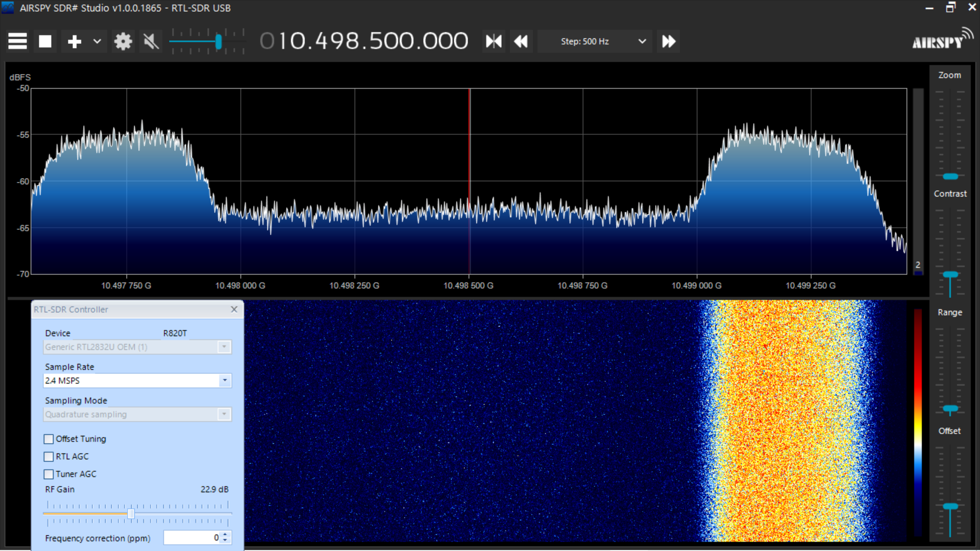Step frequency up with double right arrows
Viewport: 980px width, 551px height.
[x=669, y=41]
